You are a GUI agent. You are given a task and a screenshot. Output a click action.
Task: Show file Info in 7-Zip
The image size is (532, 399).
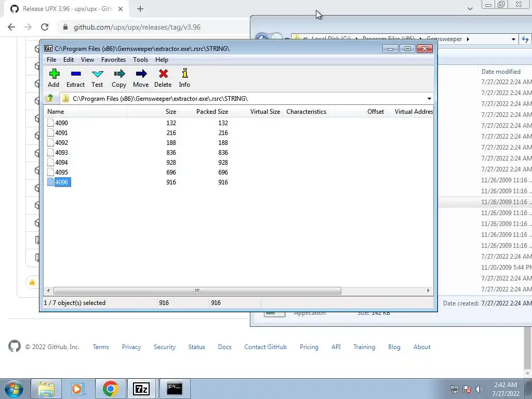point(184,78)
